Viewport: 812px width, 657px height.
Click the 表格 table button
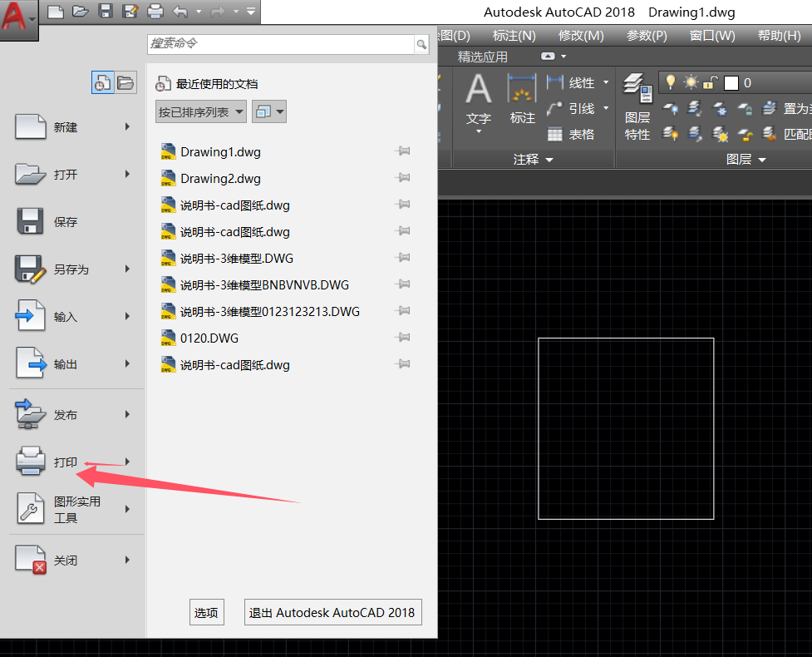click(x=571, y=135)
